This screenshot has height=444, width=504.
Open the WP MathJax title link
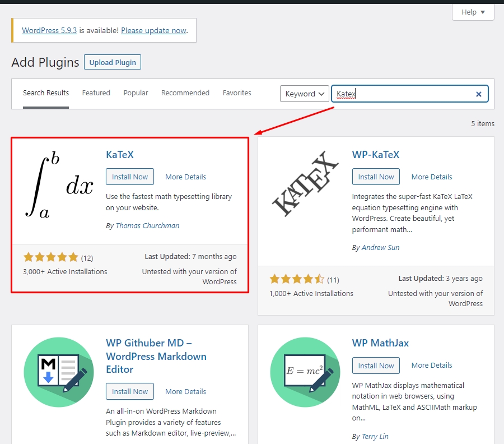[x=380, y=343]
